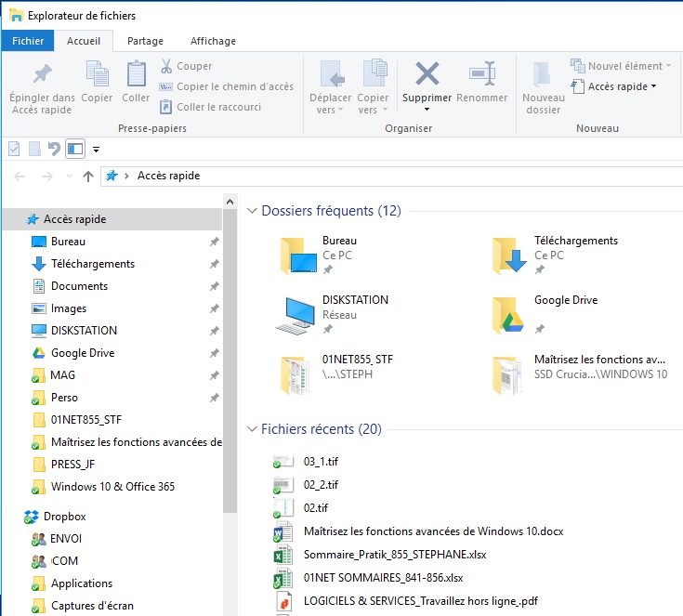683x616 pixels.
Task: Select the Téléchargements folder icon in Dossiers fréquents
Action: click(509, 256)
